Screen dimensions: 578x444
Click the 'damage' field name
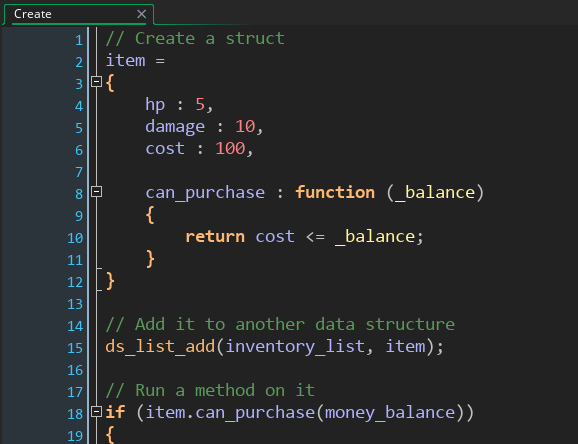point(175,127)
